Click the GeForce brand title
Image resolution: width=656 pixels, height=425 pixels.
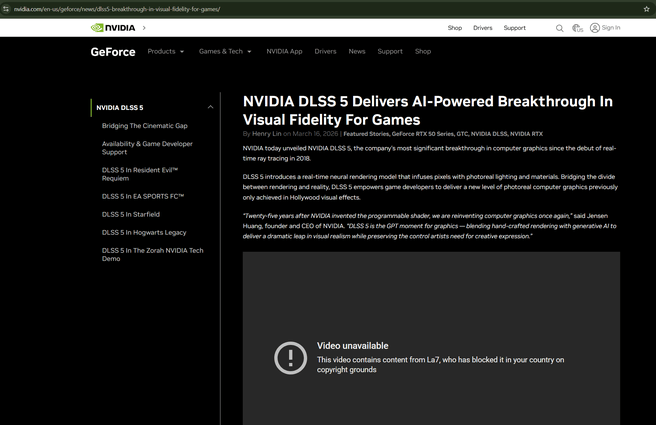click(x=113, y=52)
